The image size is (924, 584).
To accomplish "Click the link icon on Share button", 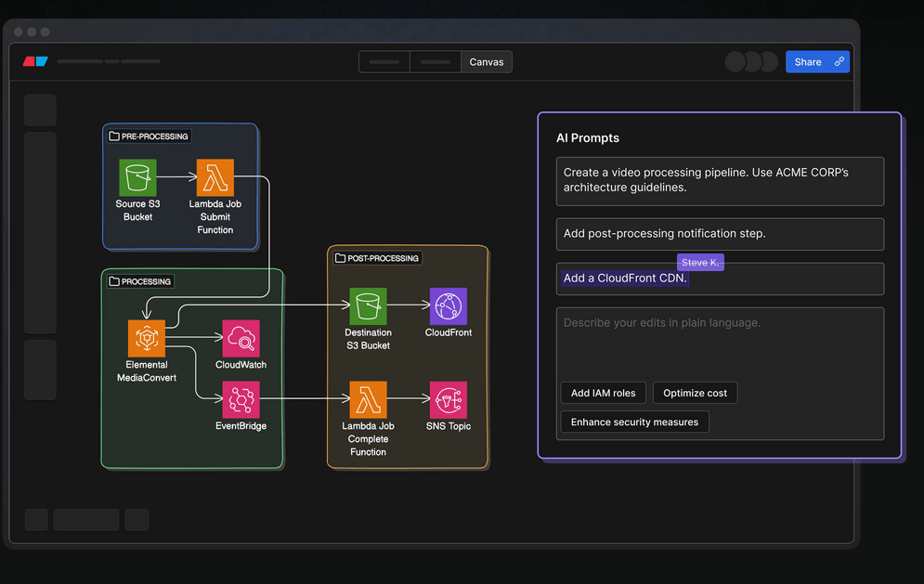I will (839, 61).
